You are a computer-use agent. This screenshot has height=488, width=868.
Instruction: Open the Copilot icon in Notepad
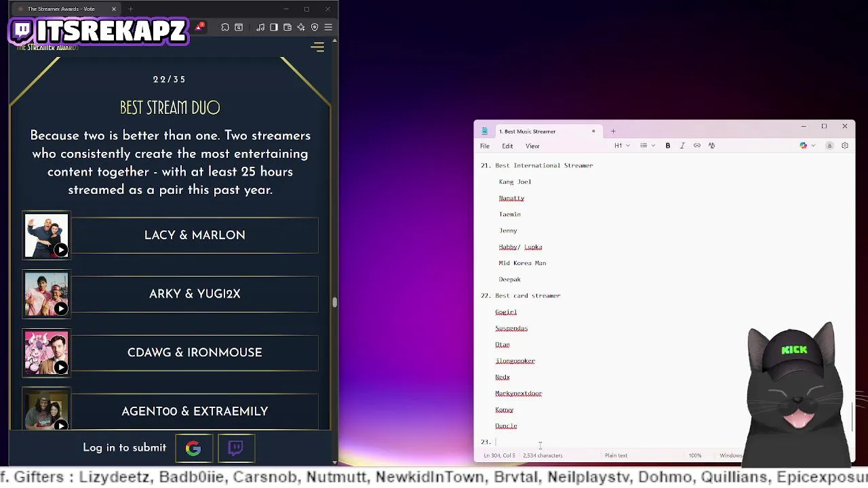(804, 146)
